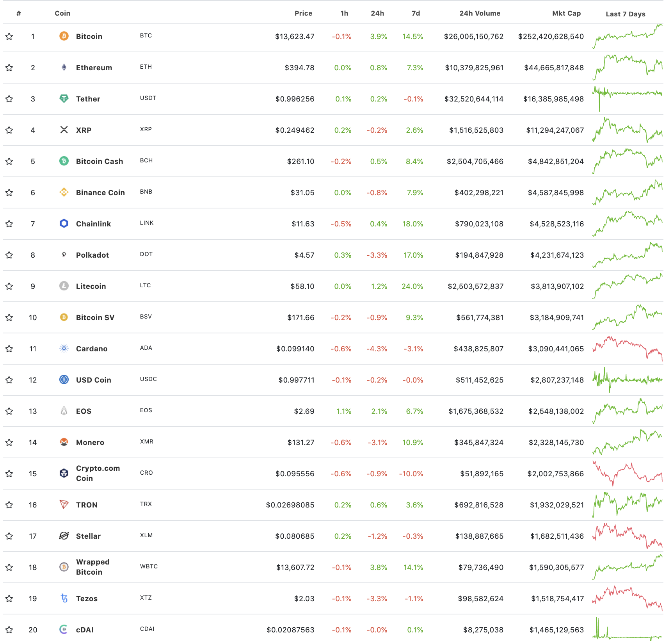Click the XRP cross logo icon

(64, 130)
